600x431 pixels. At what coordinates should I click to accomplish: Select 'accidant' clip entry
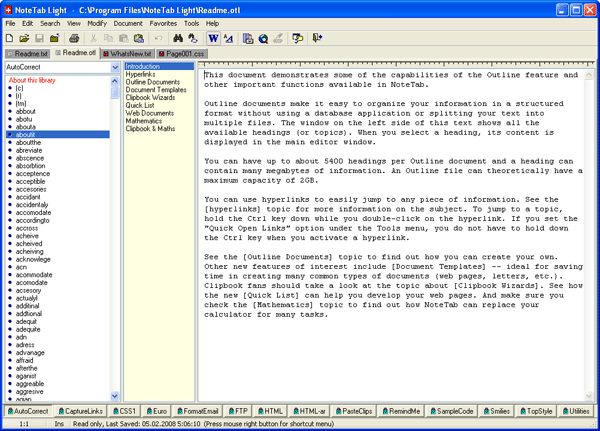coord(28,197)
